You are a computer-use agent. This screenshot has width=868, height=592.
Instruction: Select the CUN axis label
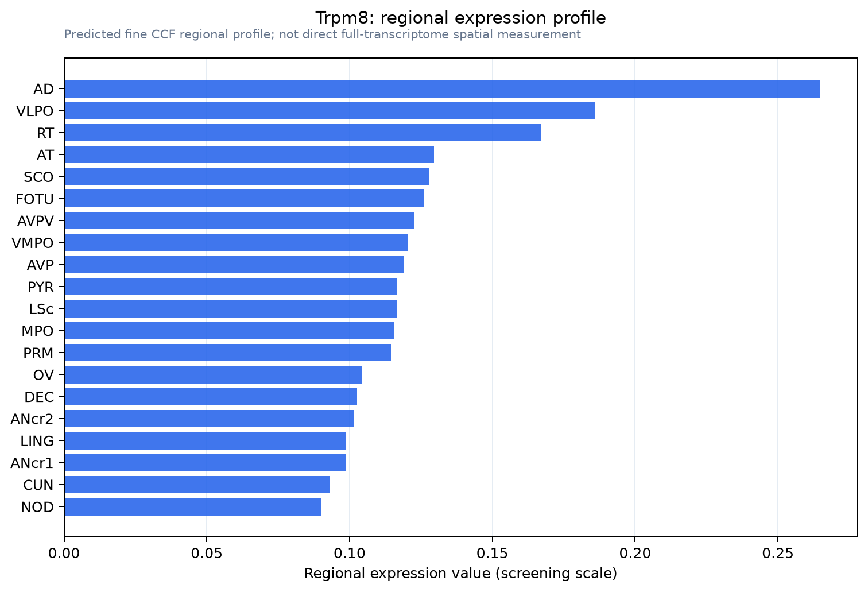click(x=38, y=485)
